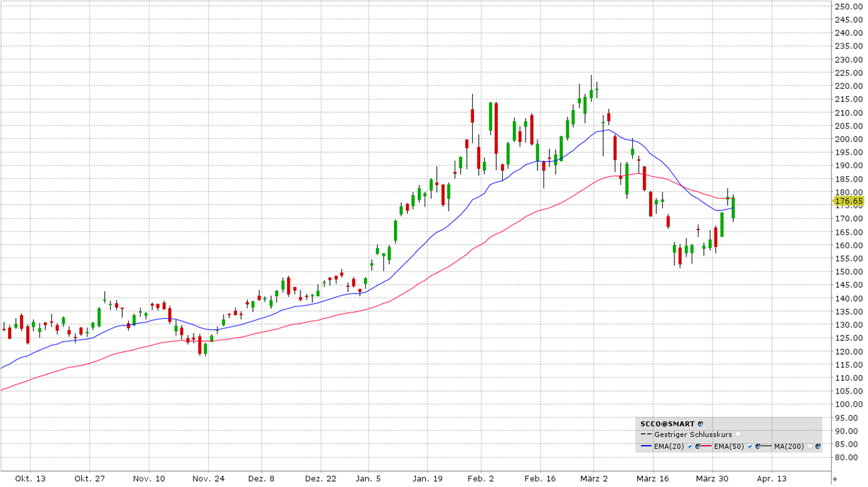Select the Jan. 19 date axis label
The image size is (868, 487).
(427, 478)
